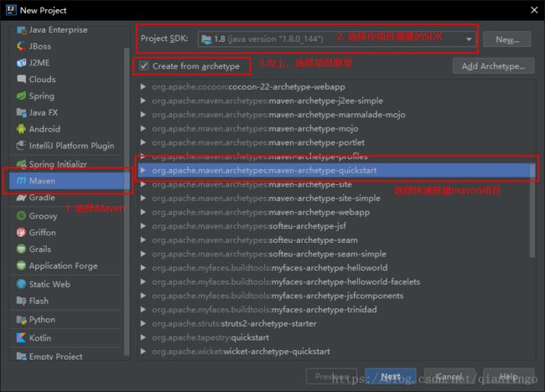Screen dimensions: 545x392
Task: Click the IntelliJ logo in title bar
Action: coord(11,10)
